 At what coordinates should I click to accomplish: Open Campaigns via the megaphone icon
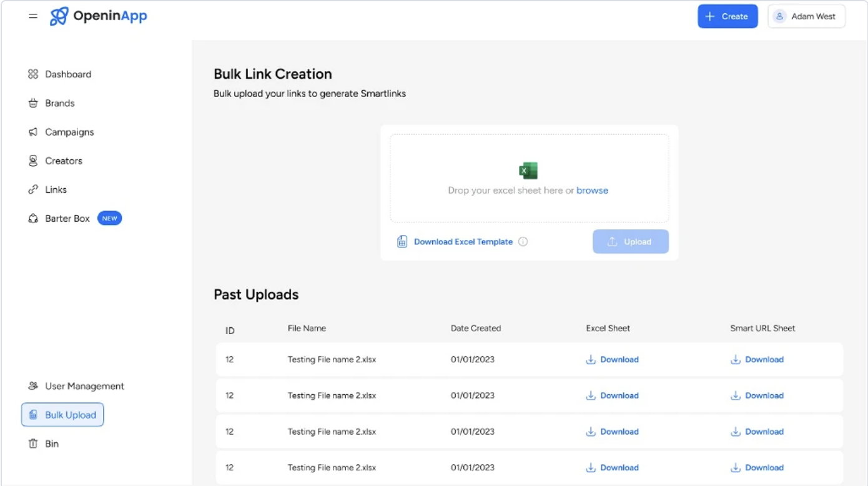(34, 132)
